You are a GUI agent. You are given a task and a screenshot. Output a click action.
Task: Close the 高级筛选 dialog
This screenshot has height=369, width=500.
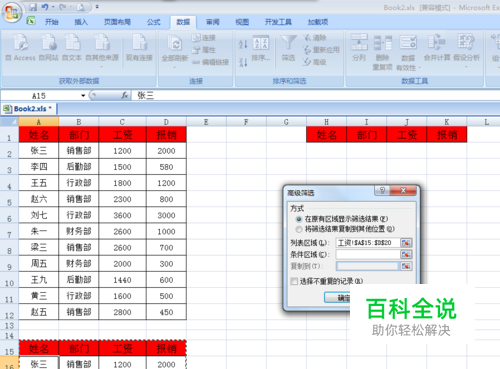pyautogui.click(x=403, y=190)
